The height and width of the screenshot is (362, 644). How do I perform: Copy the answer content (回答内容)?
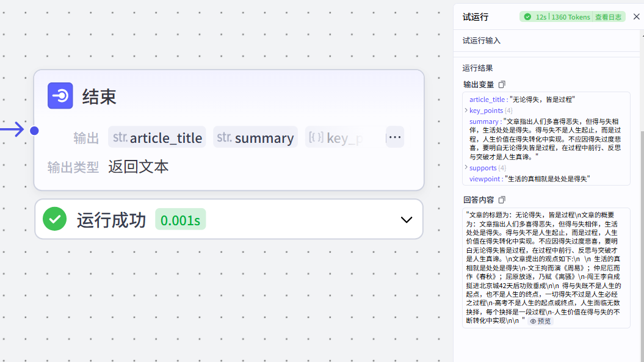tap(502, 200)
